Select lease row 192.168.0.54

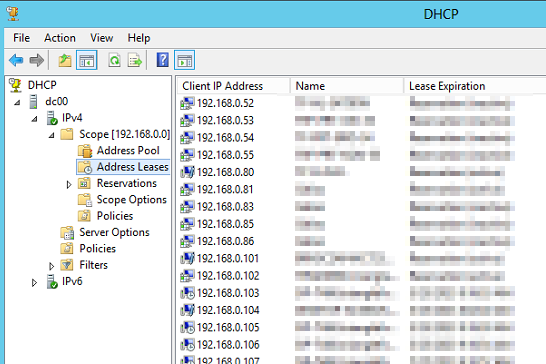tap(225, 138)
